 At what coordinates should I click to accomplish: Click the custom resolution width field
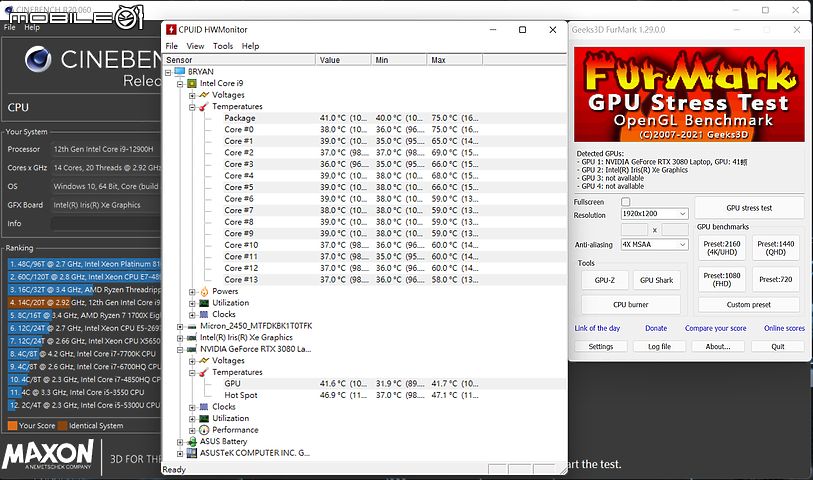635,230
